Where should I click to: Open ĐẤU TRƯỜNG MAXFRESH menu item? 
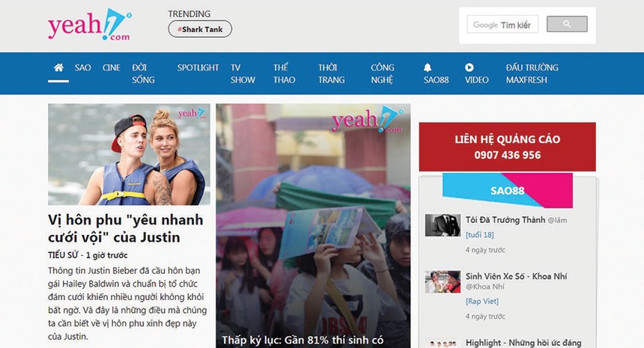tap(532, 73)
